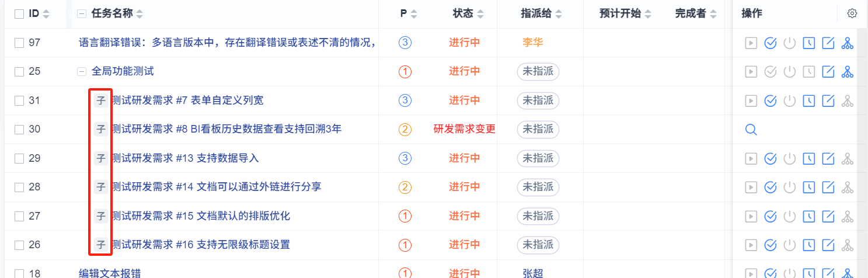Click the edit icon for task 97

pyautogui.click(x=828, y=43)
